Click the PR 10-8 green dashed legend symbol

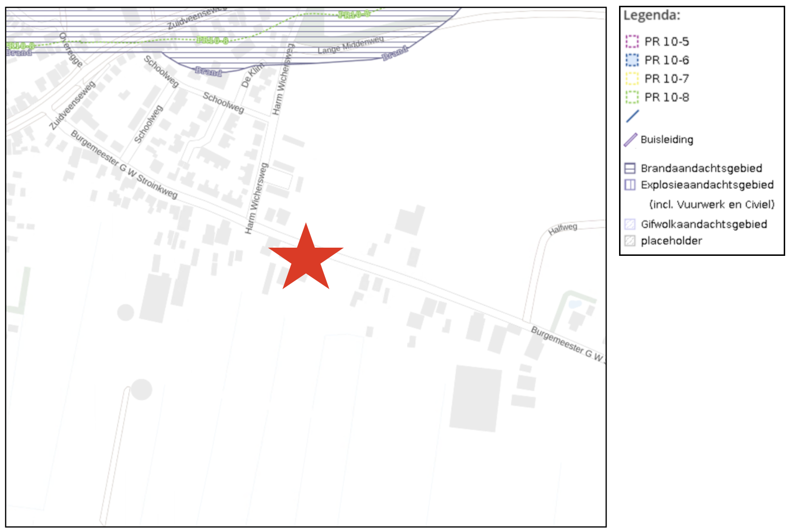tap(632, 97)
